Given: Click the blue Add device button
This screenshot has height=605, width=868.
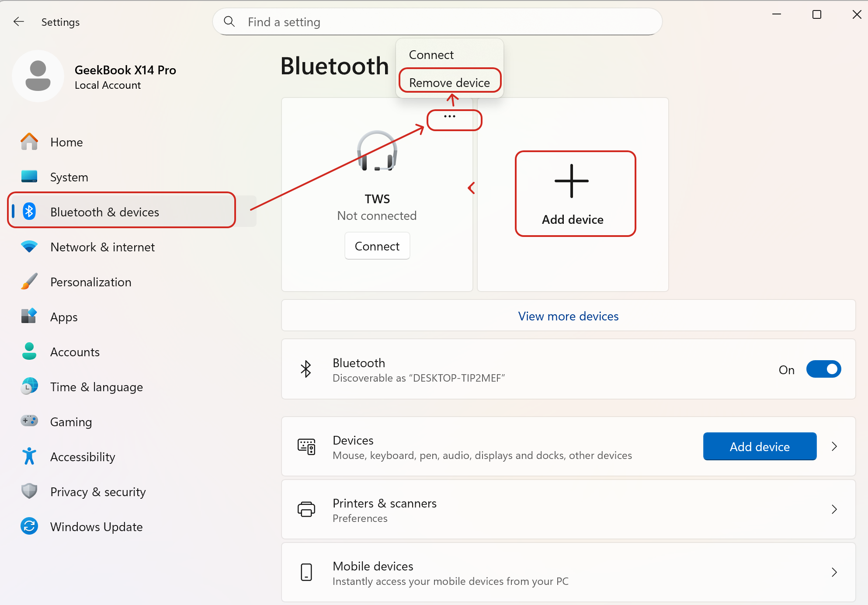Looking at the screenshot, I should tap(760, 446).
